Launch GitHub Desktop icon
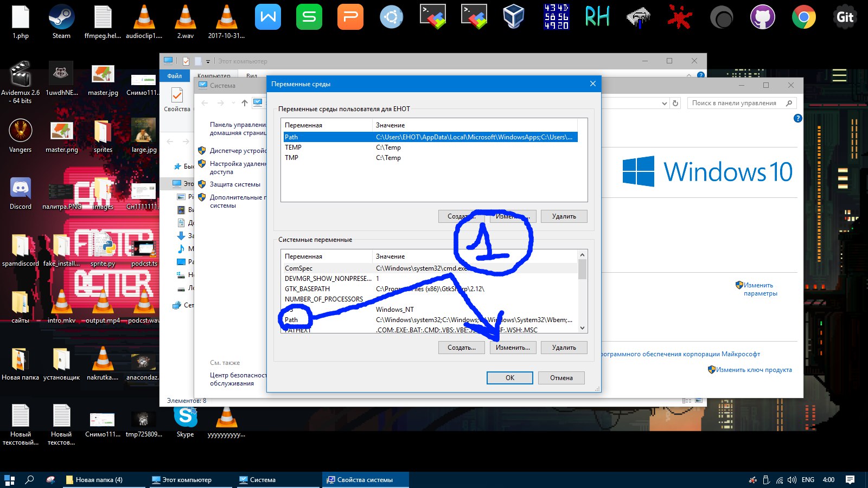This screenshot has width=868, height=488. pyautogui.click(x=762, y=17)
